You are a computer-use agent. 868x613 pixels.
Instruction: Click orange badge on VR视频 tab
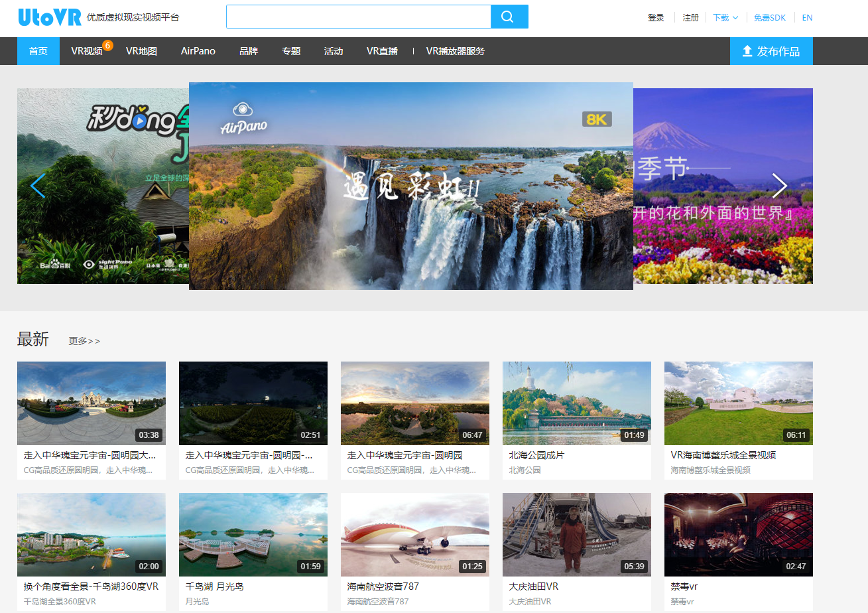click(x=107, y=45)
